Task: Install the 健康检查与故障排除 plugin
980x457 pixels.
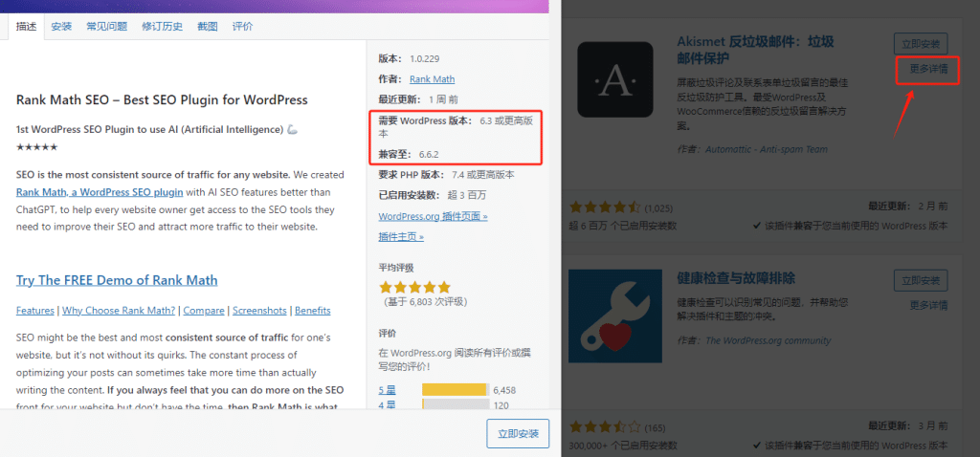Action: click(921, 280)
